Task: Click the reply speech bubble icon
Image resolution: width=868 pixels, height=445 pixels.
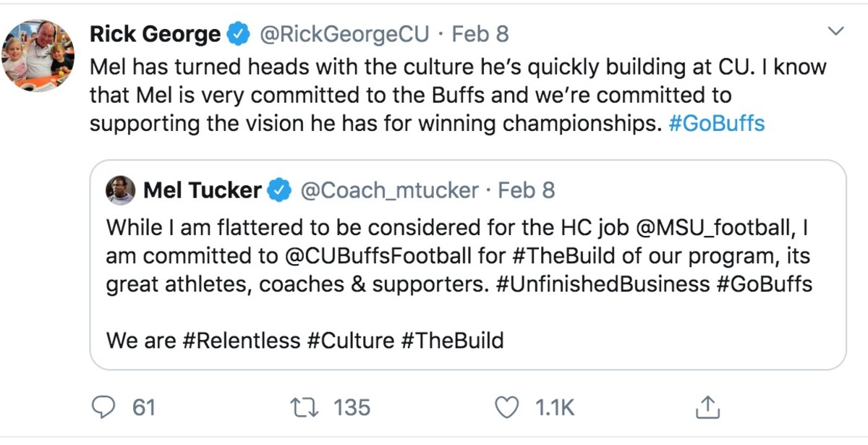Action: (105, 408)
